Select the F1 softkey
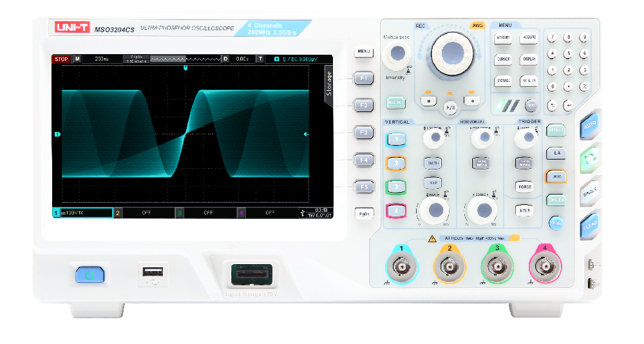644x344 pixels. coord(364,79)
